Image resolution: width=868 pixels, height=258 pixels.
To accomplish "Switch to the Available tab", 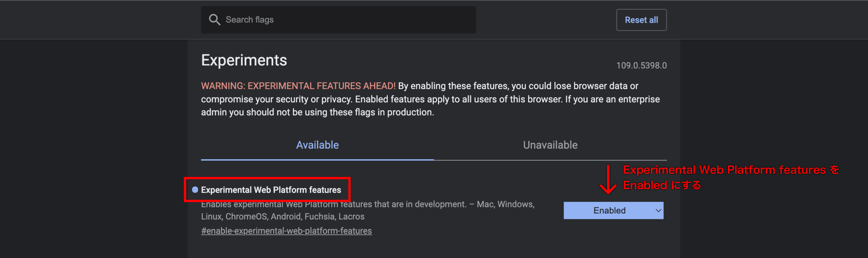I will [317, 145].
